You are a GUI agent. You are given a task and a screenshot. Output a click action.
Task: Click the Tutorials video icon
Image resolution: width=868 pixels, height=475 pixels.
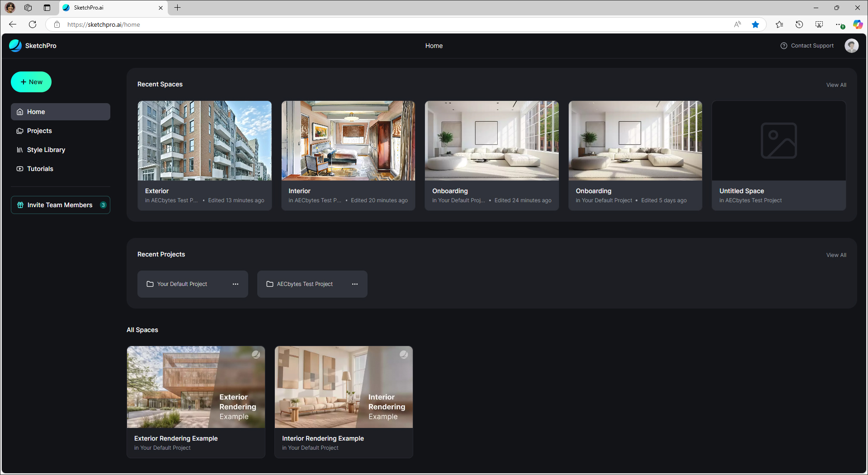coord(20,169)
